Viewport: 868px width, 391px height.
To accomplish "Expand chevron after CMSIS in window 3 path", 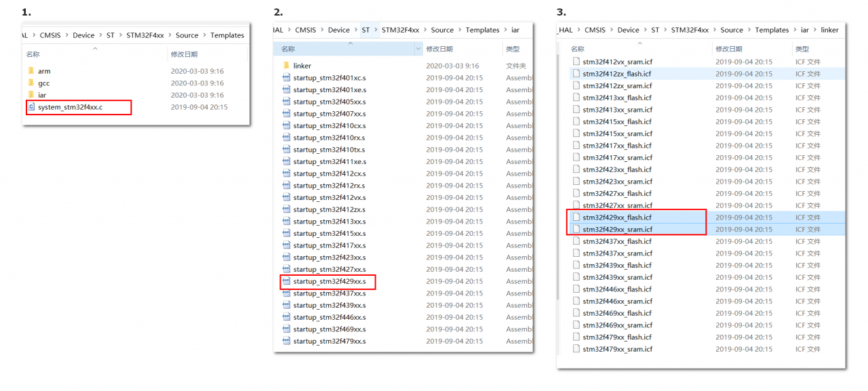I will [x=612, y=30].
